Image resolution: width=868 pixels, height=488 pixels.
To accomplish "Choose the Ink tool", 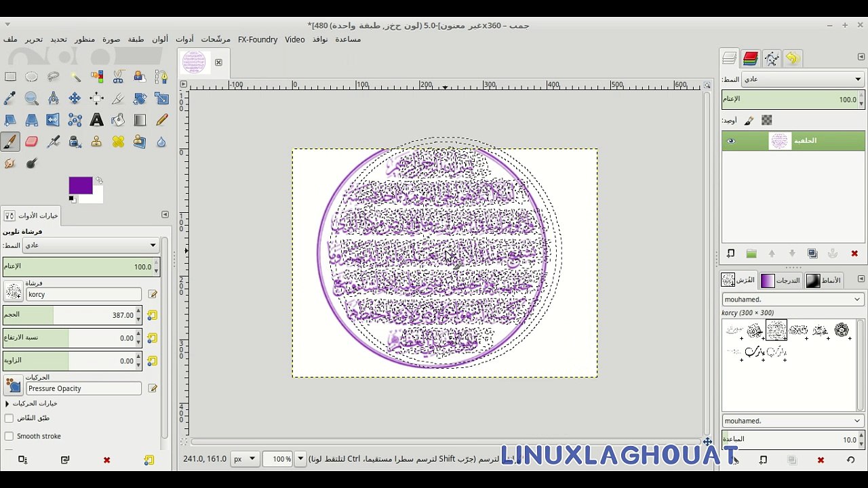I will point(75,142).
